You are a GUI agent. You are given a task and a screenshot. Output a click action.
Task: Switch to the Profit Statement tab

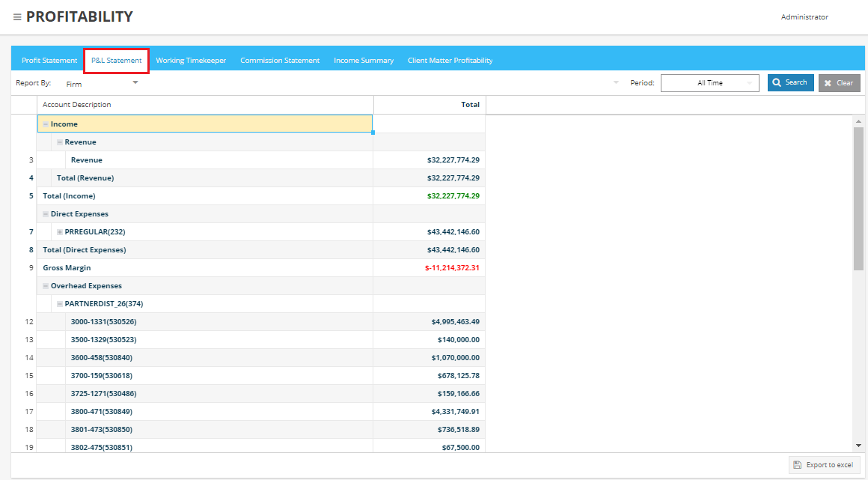[x=49, y=61]
